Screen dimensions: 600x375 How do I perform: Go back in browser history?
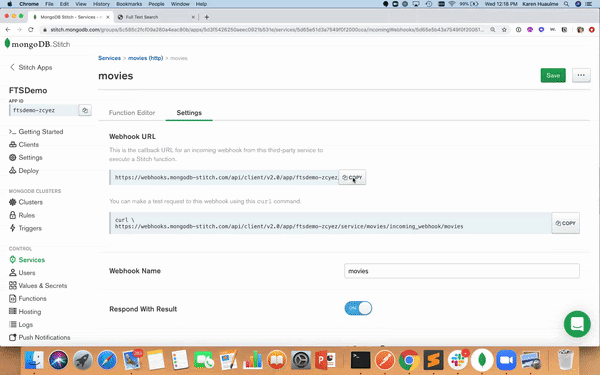[8, 29]
